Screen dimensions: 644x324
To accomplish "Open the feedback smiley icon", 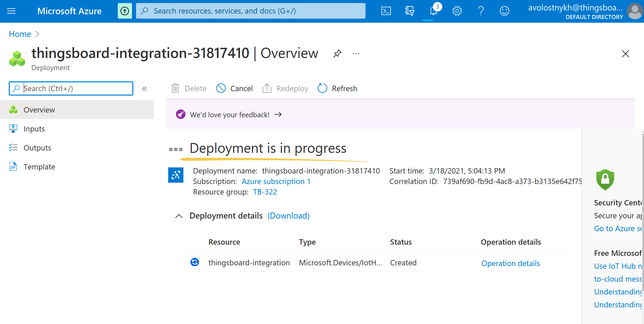I will click(505, 11).
